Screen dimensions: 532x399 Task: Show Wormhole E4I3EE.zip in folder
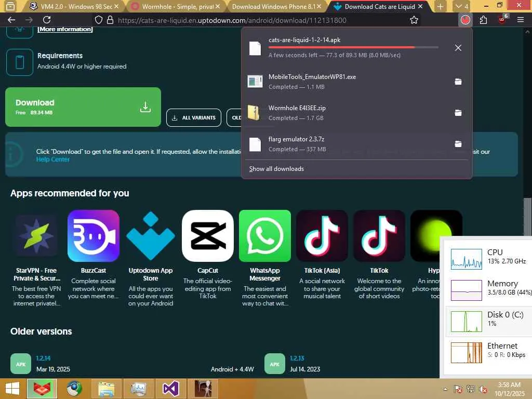458,113
